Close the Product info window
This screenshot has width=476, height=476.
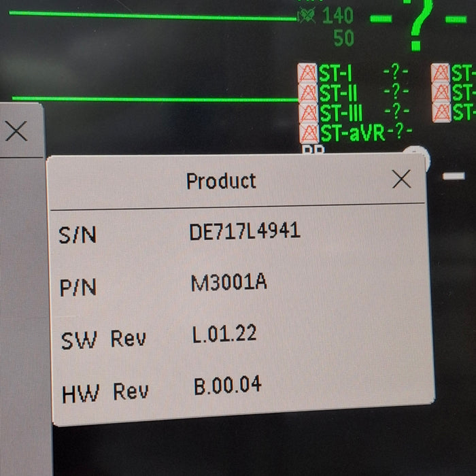[x=401, y=179]
